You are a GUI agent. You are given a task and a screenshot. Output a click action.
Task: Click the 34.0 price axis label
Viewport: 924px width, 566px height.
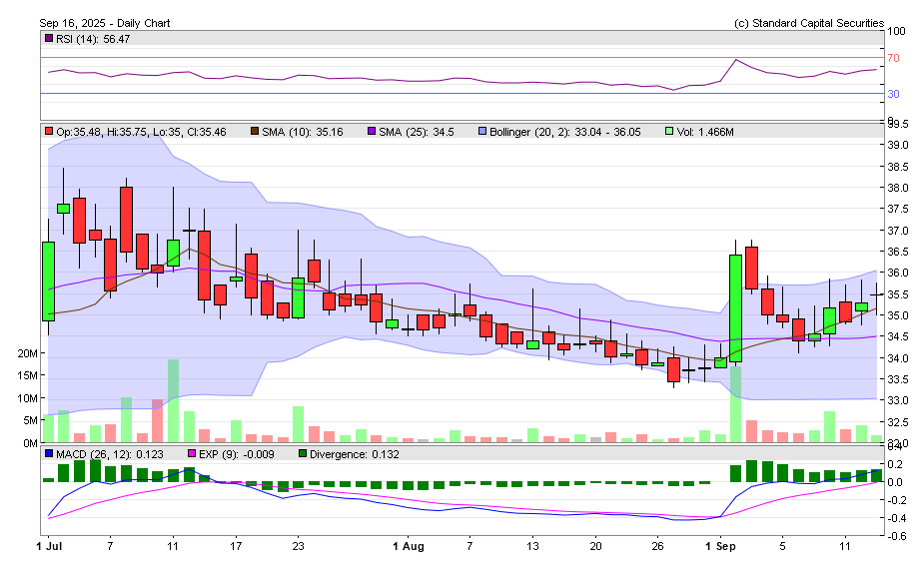click(898, 358)
